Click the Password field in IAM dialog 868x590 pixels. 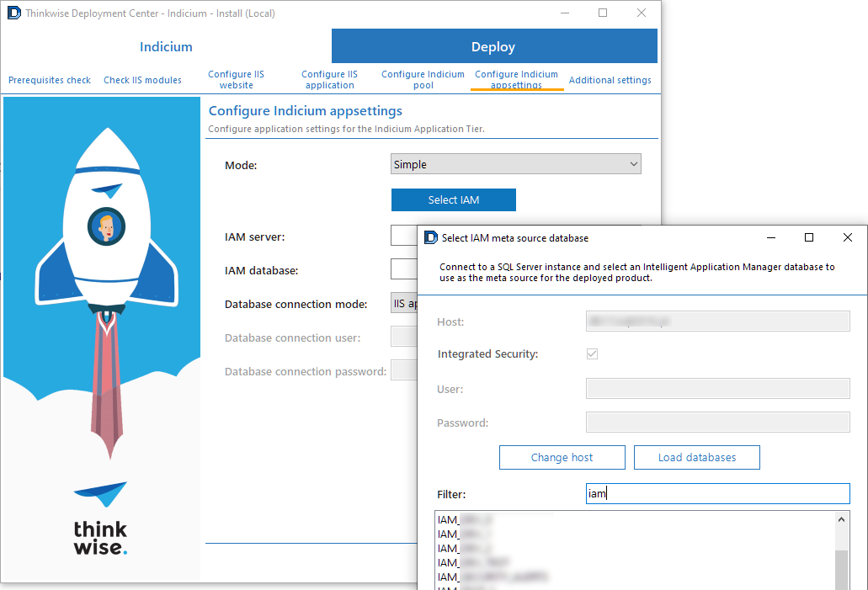[717, 423]
